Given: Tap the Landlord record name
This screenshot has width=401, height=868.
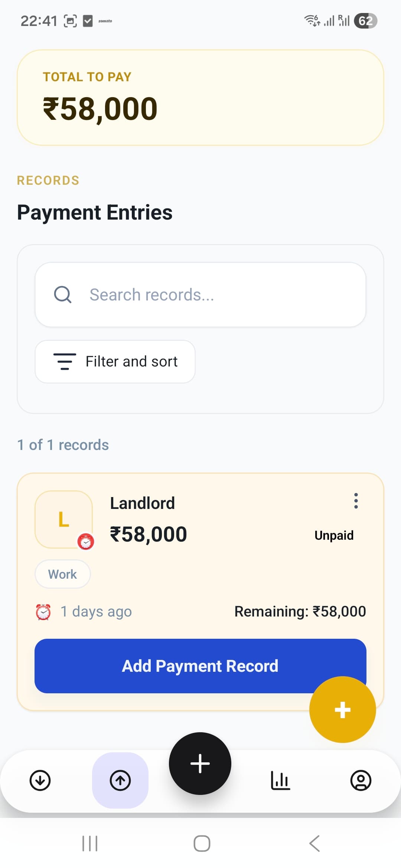Looking at the screenshot, I should [x=143, y=503].
